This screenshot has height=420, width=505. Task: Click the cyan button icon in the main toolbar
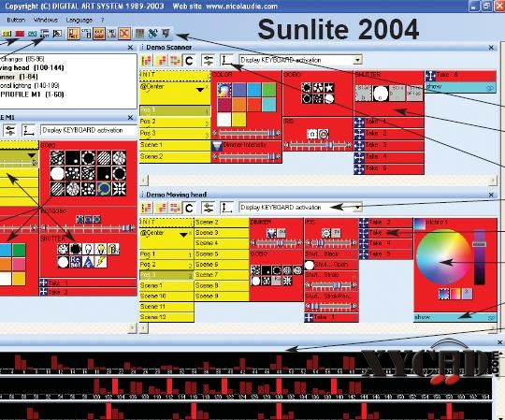pyautogui.click(x=32, y=34)
